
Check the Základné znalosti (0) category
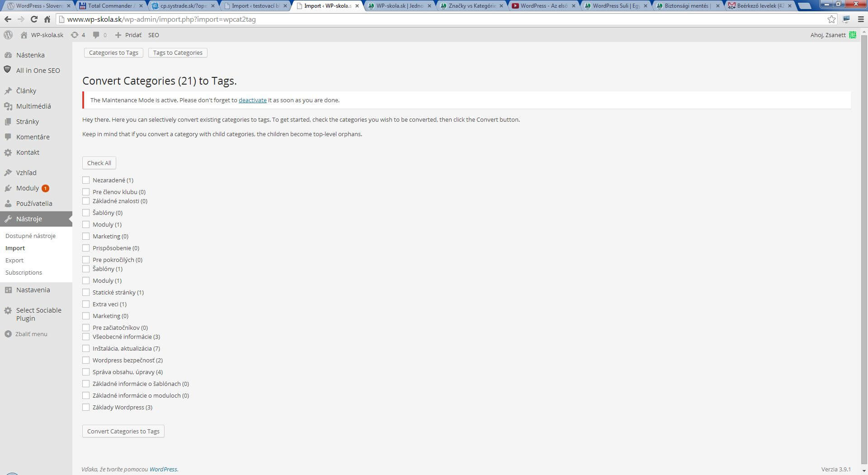[86, 201]
